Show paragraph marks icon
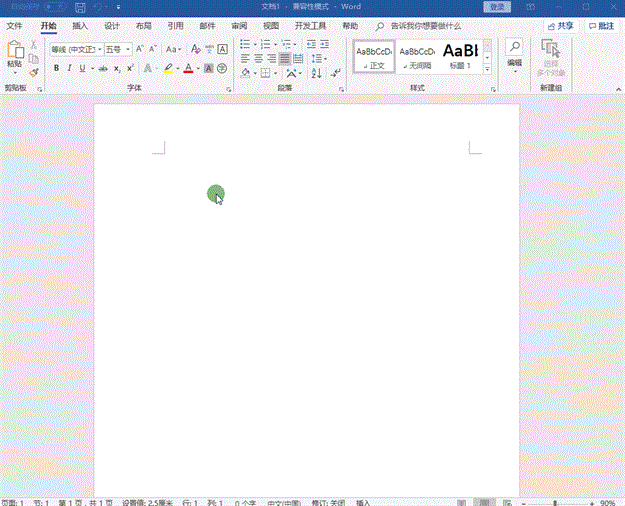This screenshot has height=506, width=625. click(334, 73)
